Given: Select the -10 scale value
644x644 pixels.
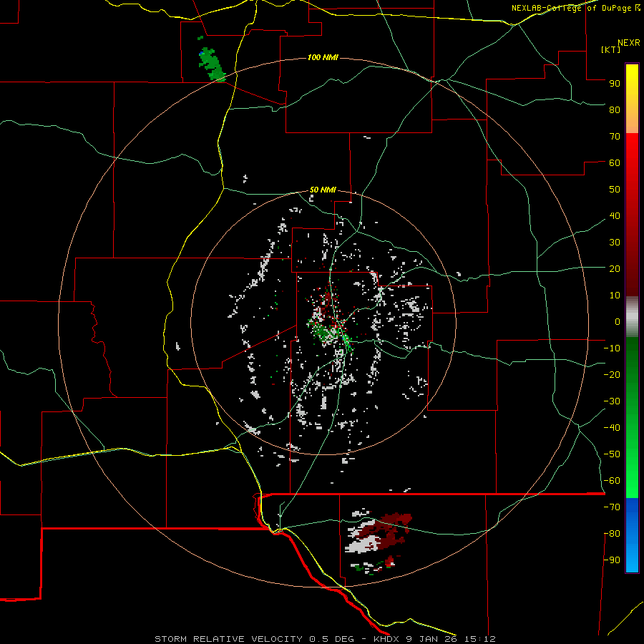Looking at the screenshot, I should click(x=612, y=348).
